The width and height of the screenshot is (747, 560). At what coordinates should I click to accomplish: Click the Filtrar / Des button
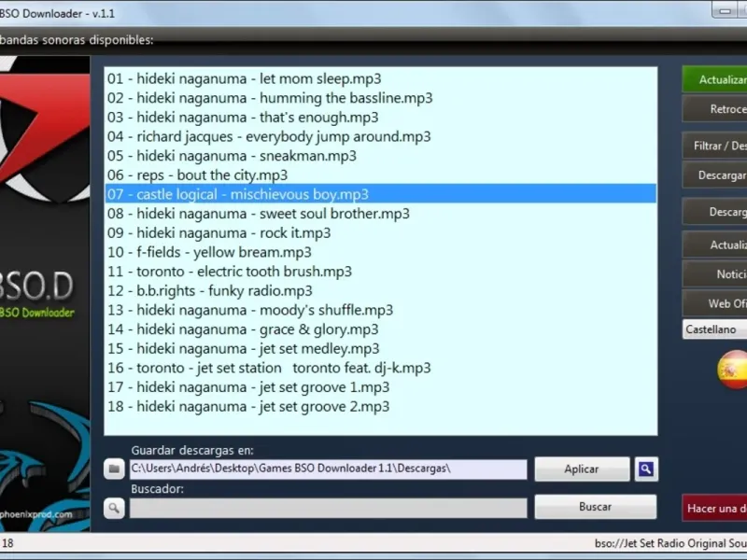pyautogui.click(x=714, y=146)
